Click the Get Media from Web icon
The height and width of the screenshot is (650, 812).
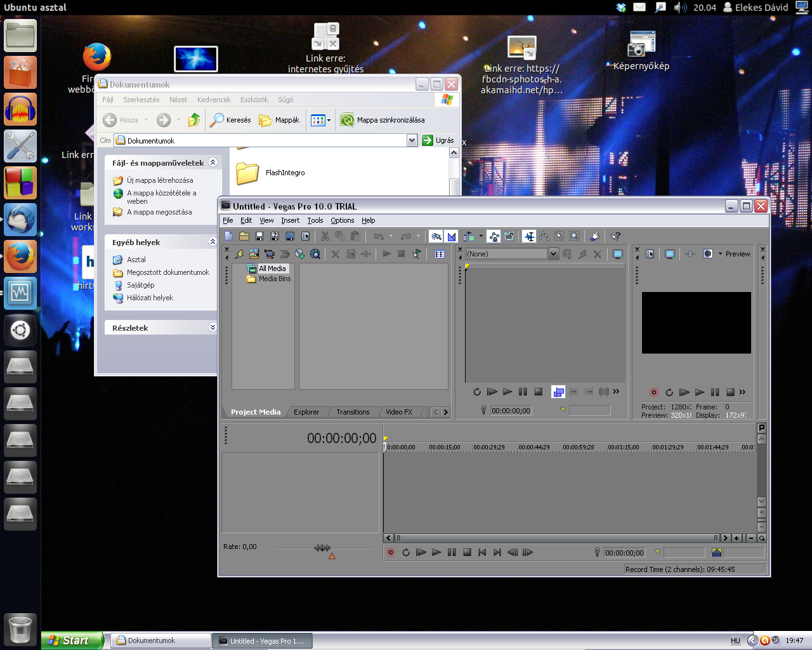pos(315,254)
